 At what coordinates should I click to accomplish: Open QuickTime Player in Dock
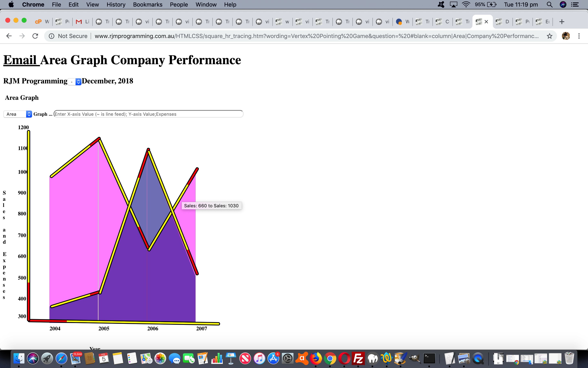point(478,358)
